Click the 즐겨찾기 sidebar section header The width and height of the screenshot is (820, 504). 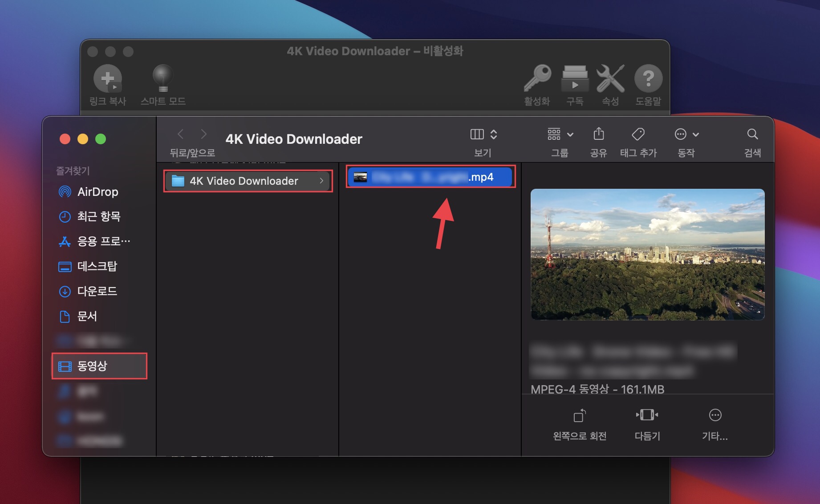pyautogui.click(x=73, y=171)
